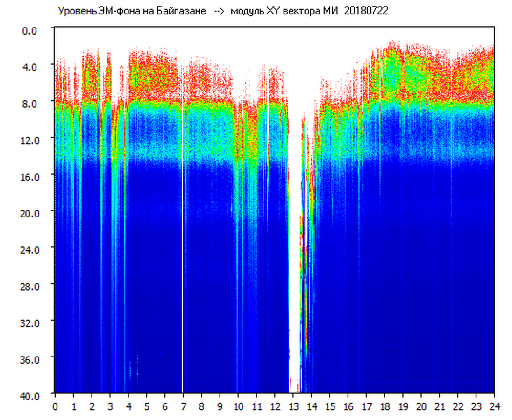Click x-axis hour label 0
512x420 pixels.
pos(55,406)
